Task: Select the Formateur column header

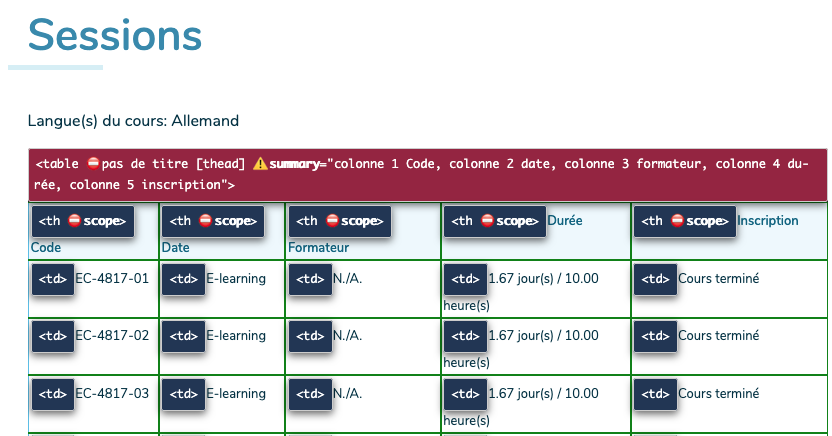Action: (x=318, y=248)
